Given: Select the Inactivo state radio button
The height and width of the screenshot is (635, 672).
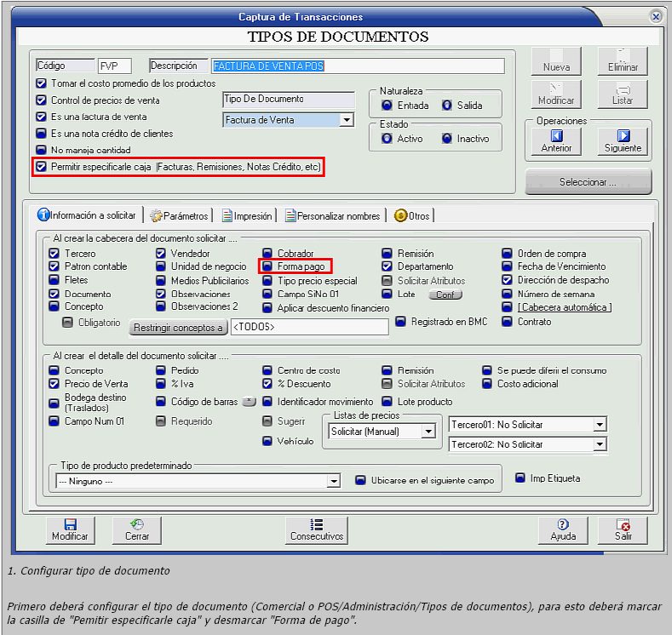Looking at the screenshot, I should point(447,138).
